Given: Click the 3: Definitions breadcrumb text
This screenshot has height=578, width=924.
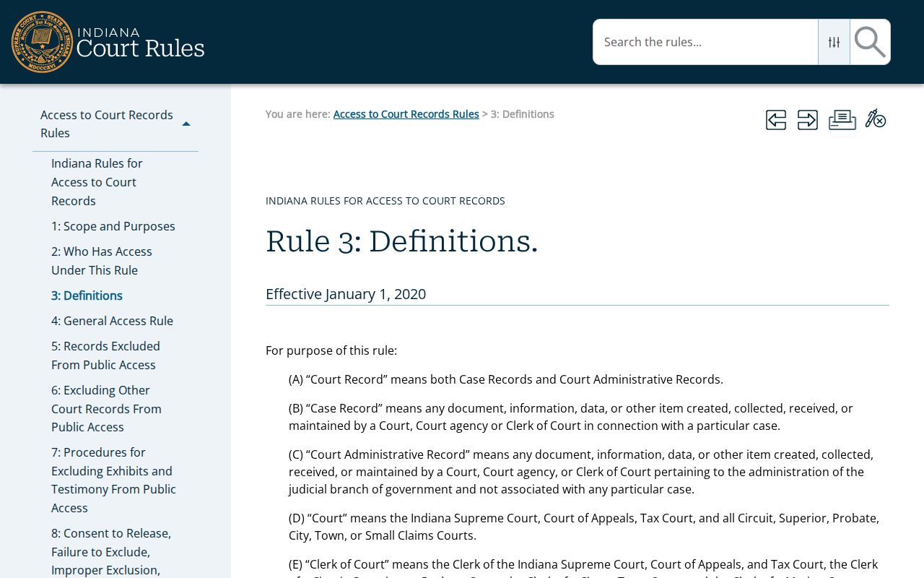Looking at the screenshot, I should coord(523,114).
